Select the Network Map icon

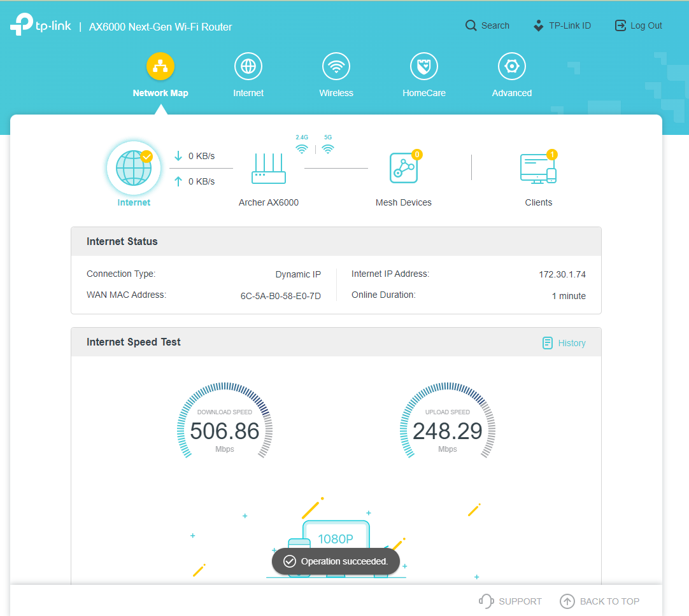(160, 66)
